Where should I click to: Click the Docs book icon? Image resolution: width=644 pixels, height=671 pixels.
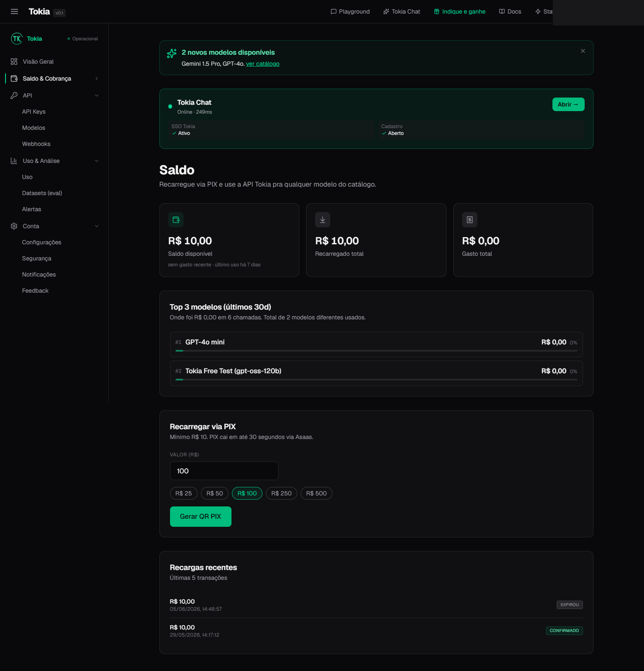pyautogui.click(x=502, y=11)
